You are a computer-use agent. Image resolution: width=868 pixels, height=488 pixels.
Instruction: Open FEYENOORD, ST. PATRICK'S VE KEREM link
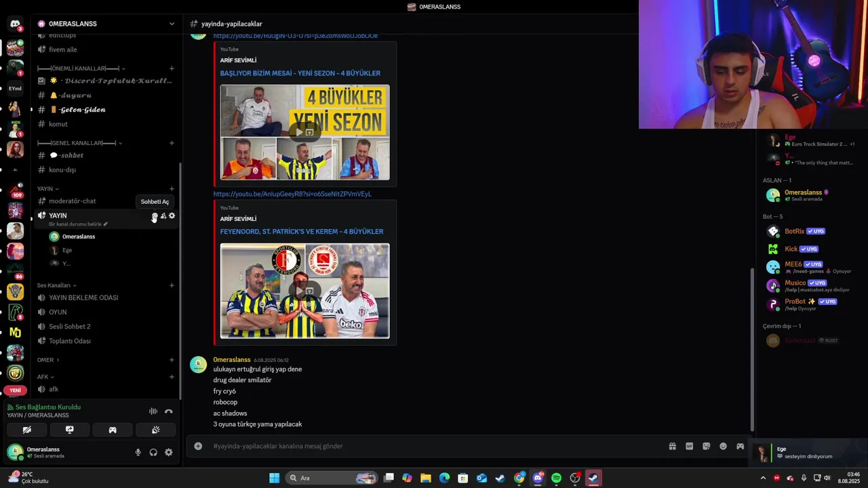(301, 232)
